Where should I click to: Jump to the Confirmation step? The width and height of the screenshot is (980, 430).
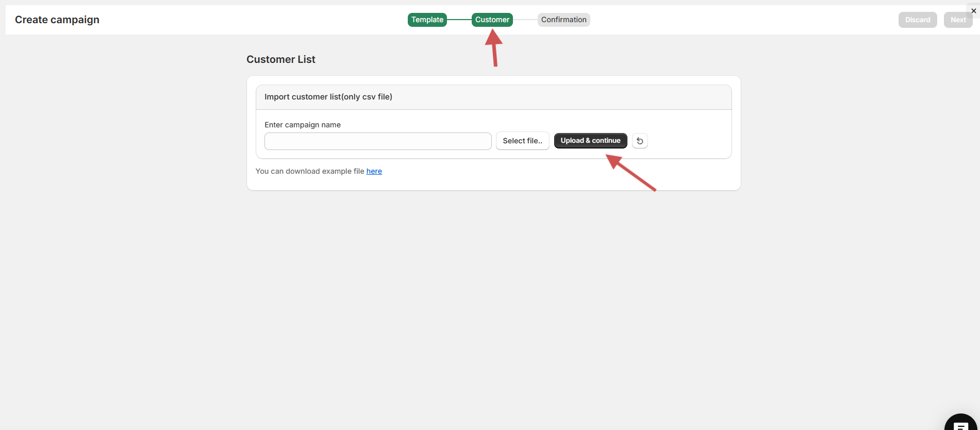(563, 20)
